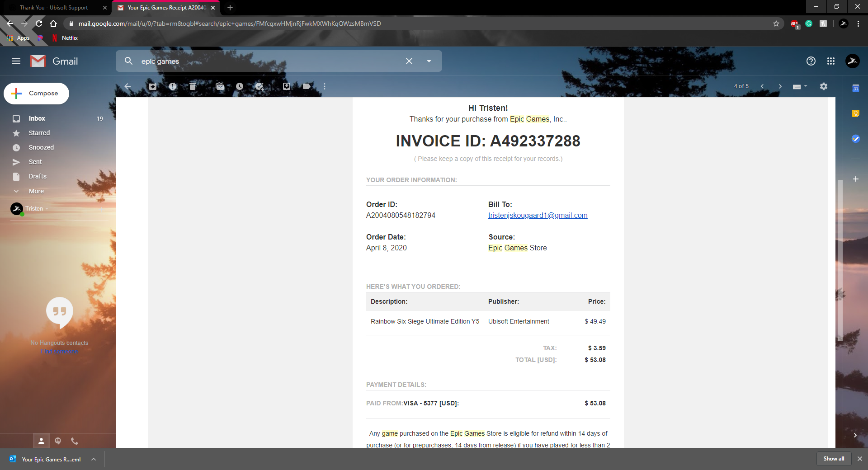Show Hangouts contacts tab
This screenshot has width=868, height=470.
pos(41,441)
